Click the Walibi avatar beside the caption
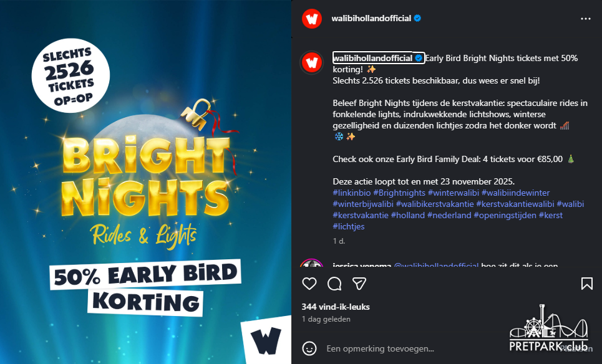This screenshot has height=364, width=602. (x=312, y=62)
